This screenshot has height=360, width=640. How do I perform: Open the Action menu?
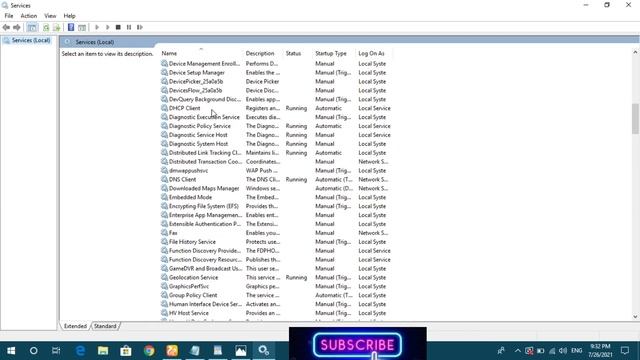29,16
